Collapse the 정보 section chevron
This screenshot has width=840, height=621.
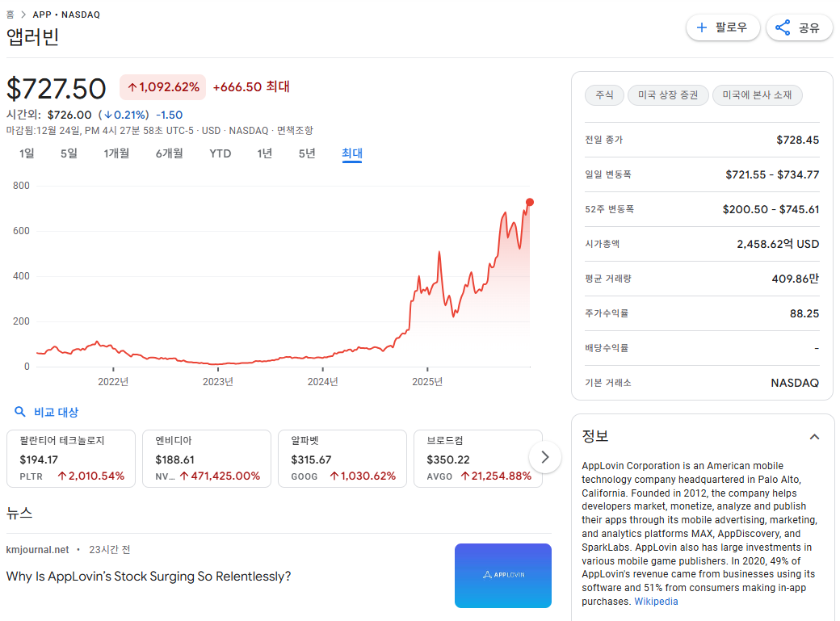click(x=814, y=437)
